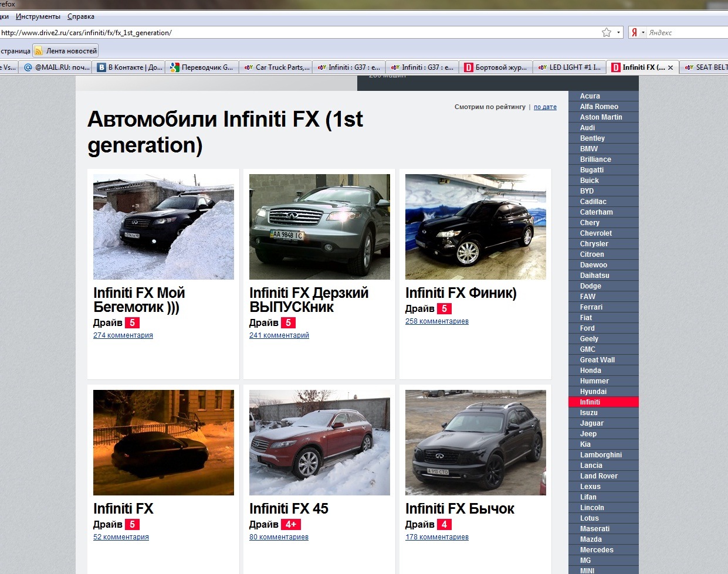Select Audi in the brand list
This screenshot has height=574, width=728.
point(604,128)
